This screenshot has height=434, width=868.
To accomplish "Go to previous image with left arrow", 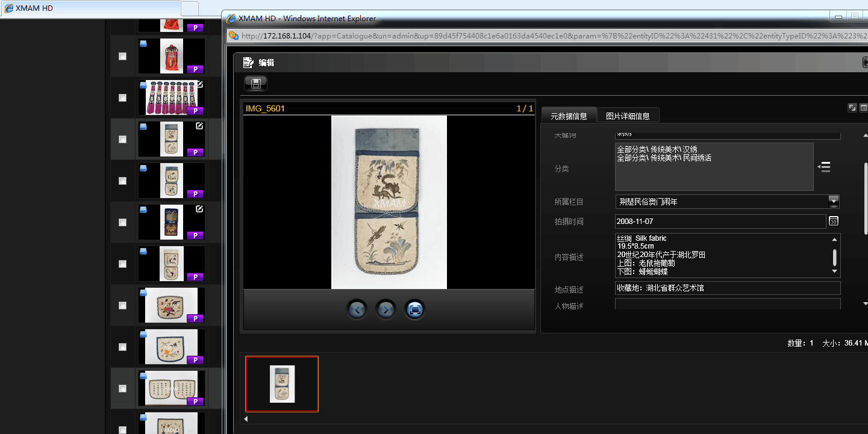I will tap(357, 309).
